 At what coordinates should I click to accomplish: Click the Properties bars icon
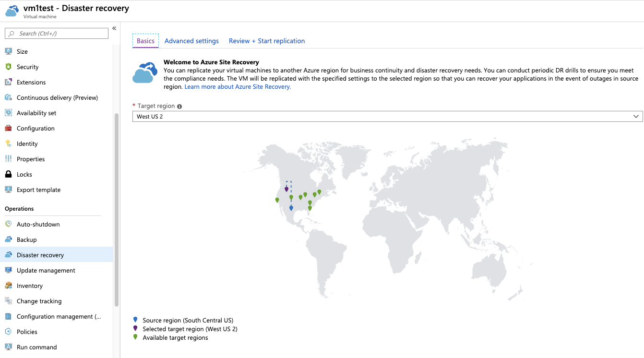point(8,159)
